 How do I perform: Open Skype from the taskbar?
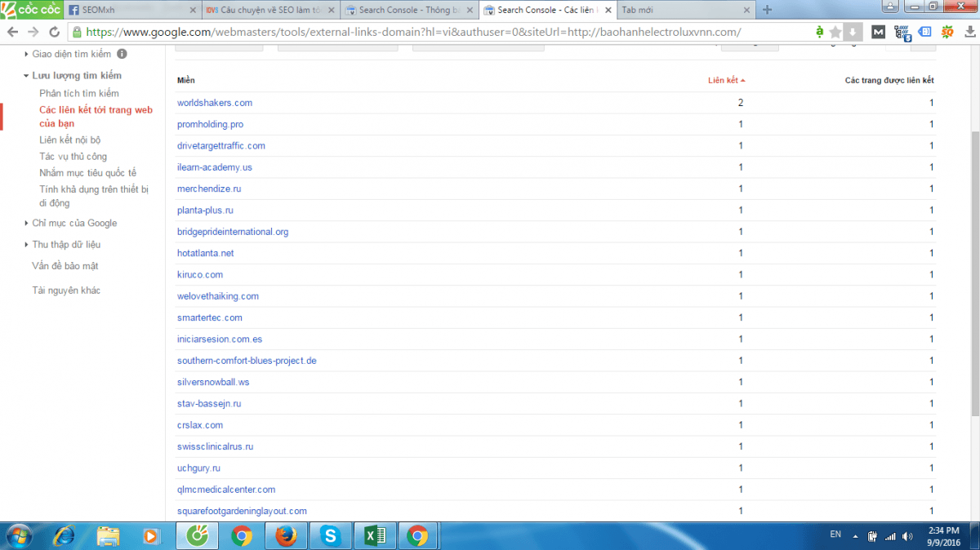[330, 536]
